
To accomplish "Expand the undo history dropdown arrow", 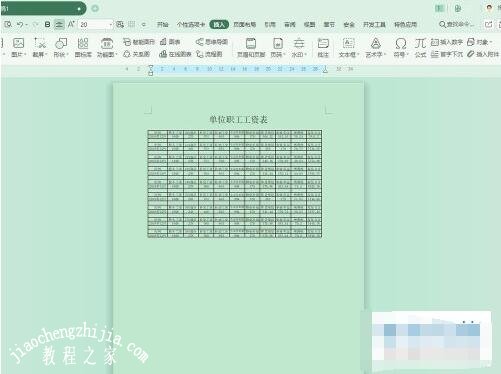I will pyautogui.click(x=26, y=25).
